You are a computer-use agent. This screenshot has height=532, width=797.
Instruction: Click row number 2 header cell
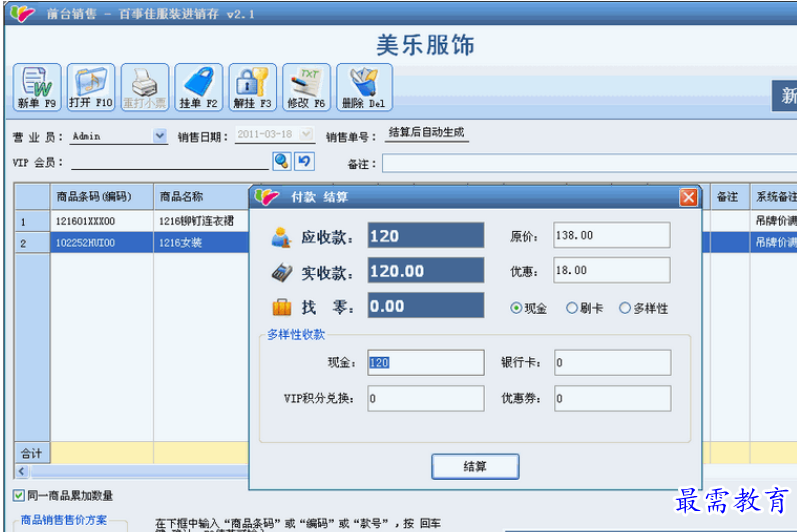pos(32,242)
